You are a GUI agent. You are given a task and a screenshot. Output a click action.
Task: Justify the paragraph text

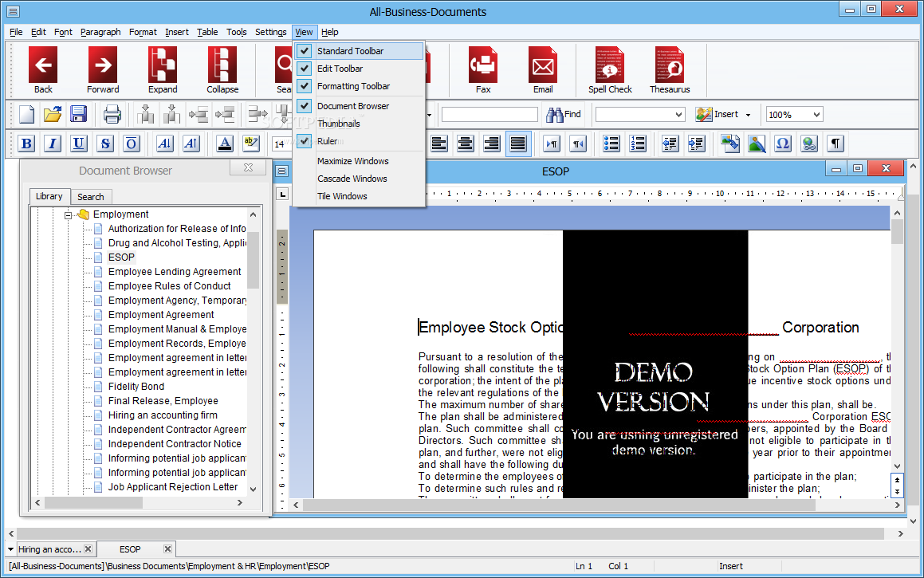518,144
